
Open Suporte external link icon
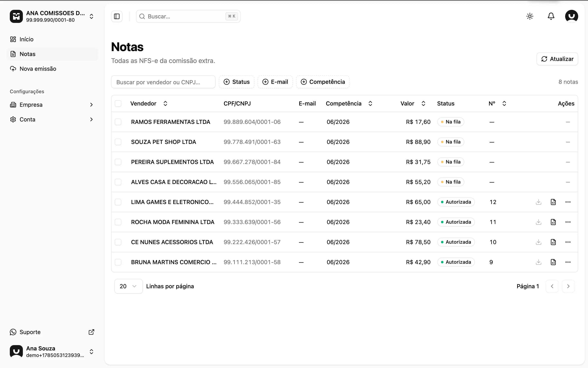click(x=91, y=332)
